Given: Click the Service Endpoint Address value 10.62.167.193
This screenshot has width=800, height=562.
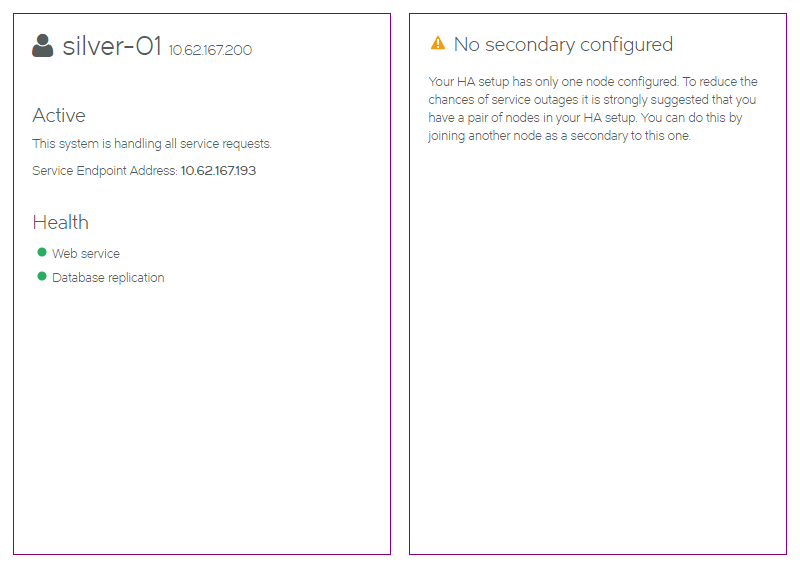Looking at the screenshot, I should tap(218, 170).
